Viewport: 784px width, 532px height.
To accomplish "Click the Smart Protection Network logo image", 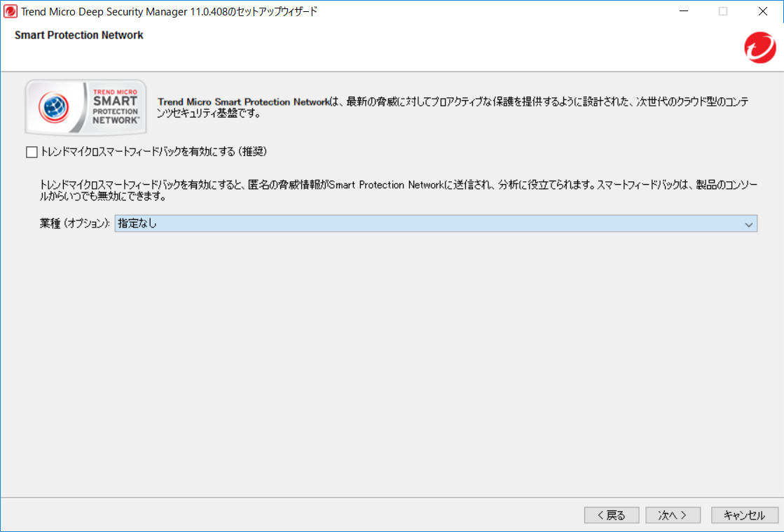I will tap(85, 107).
